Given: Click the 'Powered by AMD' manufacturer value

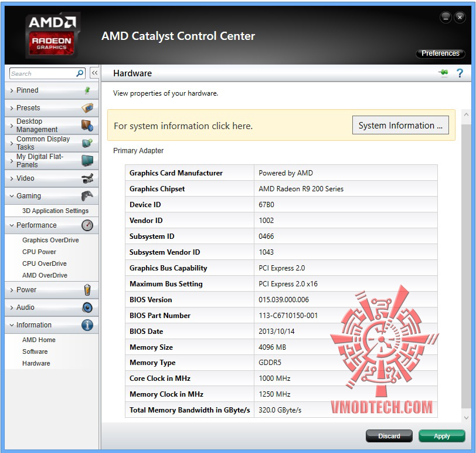Looking at the screenshot, I should pyautogui.click(x=285, y=173).
